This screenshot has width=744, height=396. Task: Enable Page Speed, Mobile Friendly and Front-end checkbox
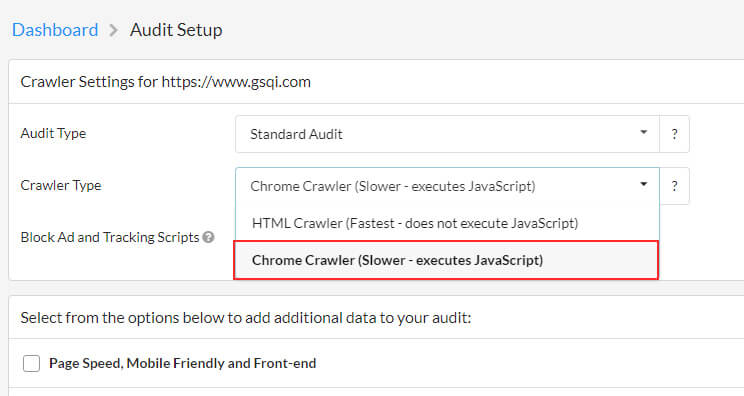click(x=32, y=364)
